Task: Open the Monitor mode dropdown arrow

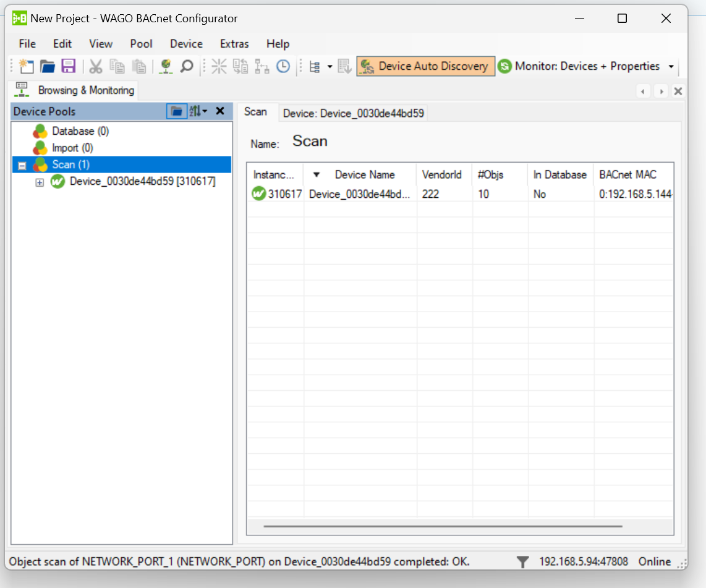Action: coord(671,66)
